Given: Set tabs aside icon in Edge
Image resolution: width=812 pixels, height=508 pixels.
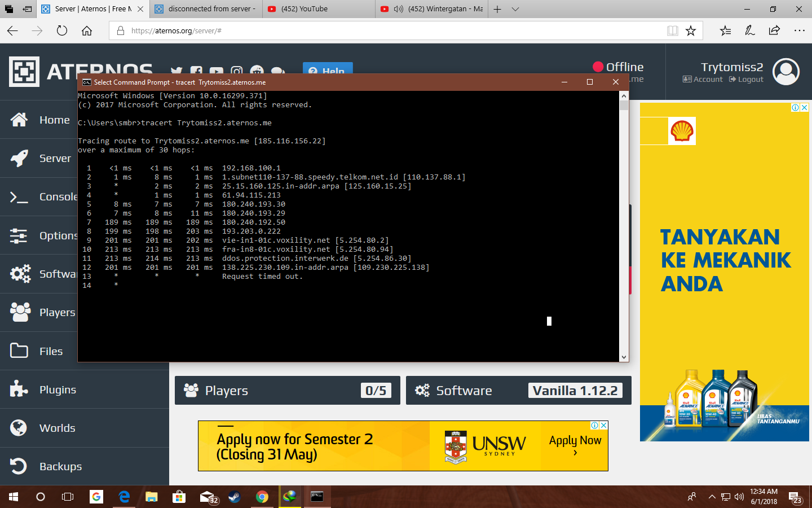Looking at the screenshot, I should click(27, 9).
